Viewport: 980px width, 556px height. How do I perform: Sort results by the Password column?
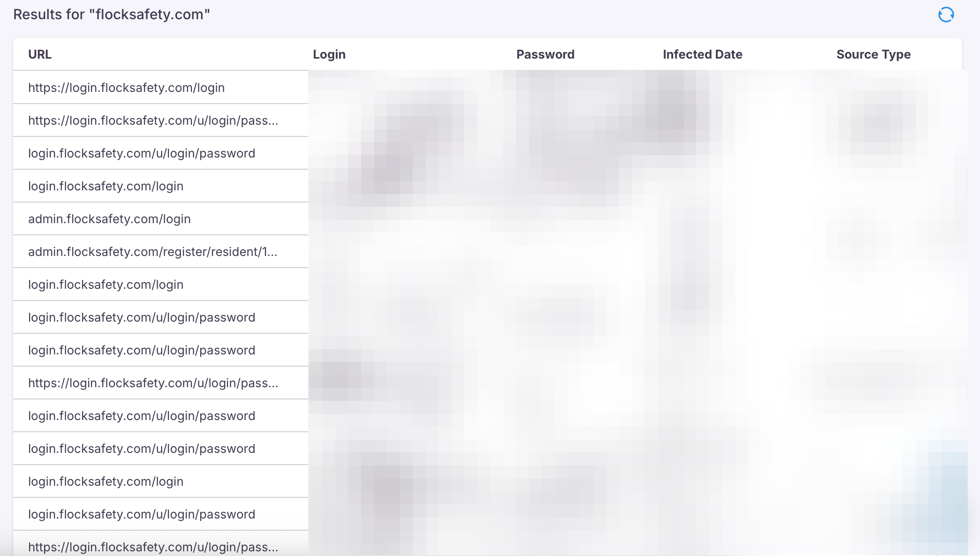click(x=545, y=54)
